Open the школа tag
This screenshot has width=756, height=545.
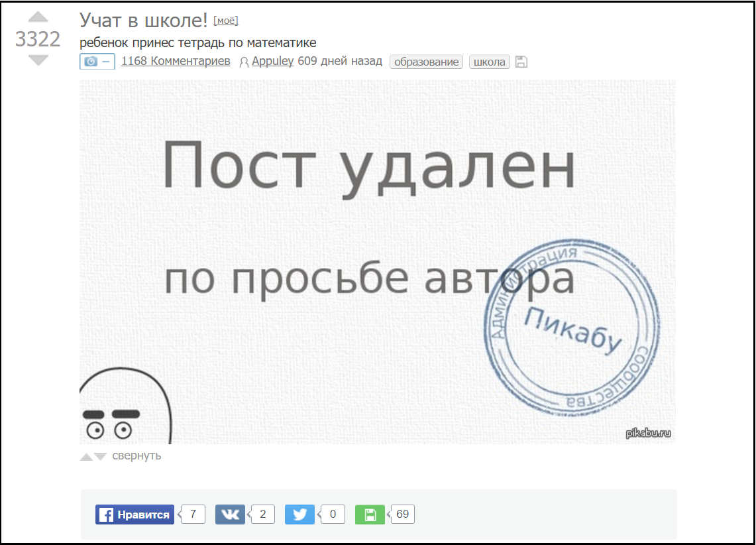pos(489,61)
